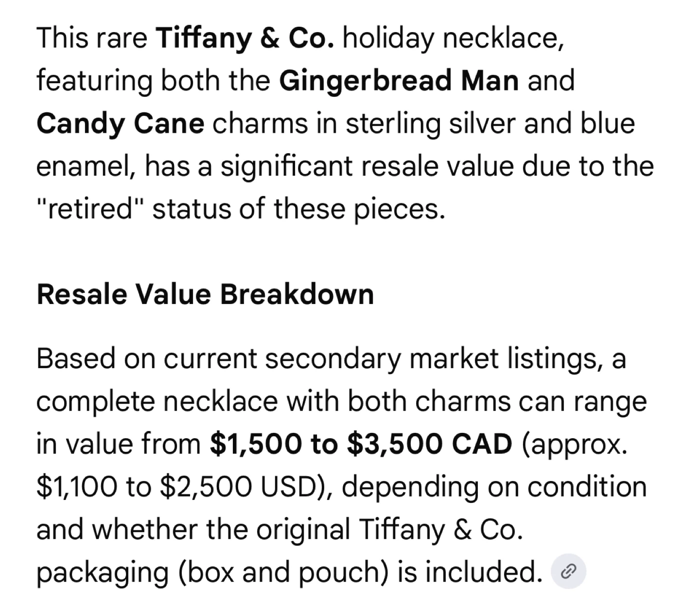Click the phrase "status of these pieces"
The image size is (700, 608).
point(298,209)
